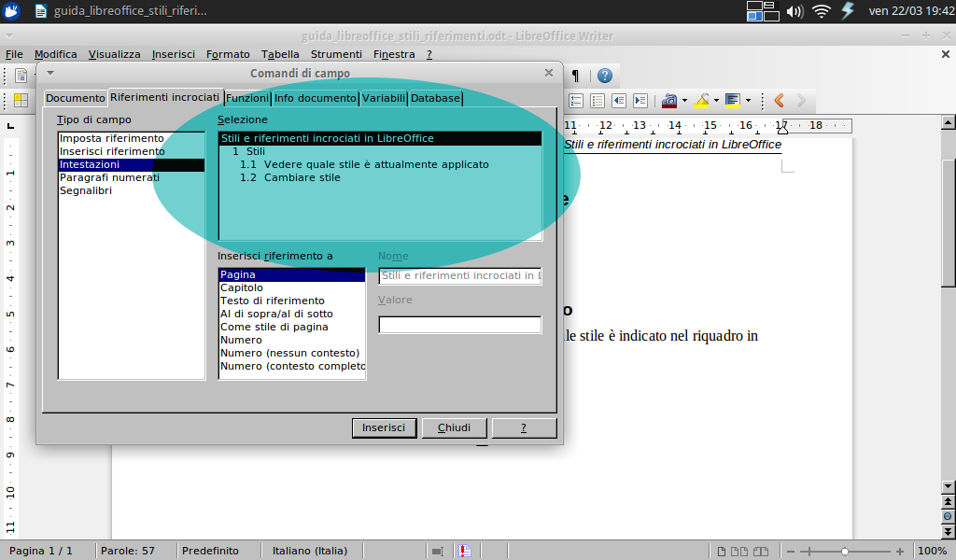Open the Formato menu
Image resolution: width=956 pixels, height=560 pixels.
pos(228,54)
